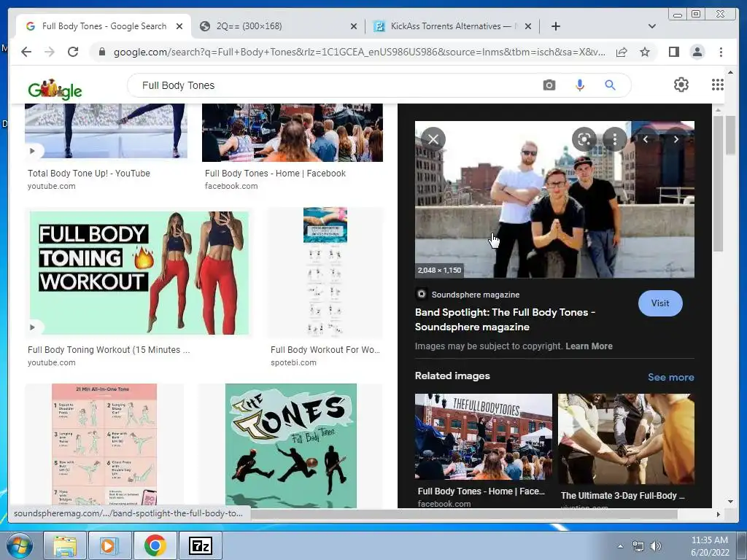Open Chrome profile avatar
The image size is (747, 560).
click(x=697, y=52)
